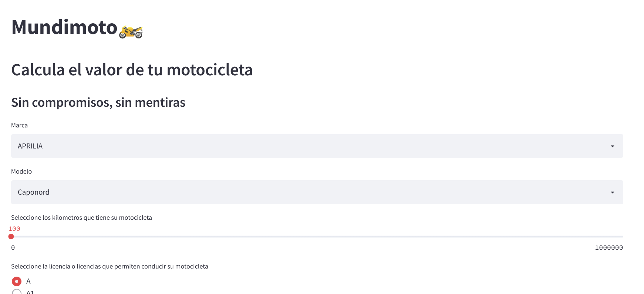Image resolution: width=644 pixels, height=294 pixels.
Task: Click the license selection label text
Action: tap(109, 266)
